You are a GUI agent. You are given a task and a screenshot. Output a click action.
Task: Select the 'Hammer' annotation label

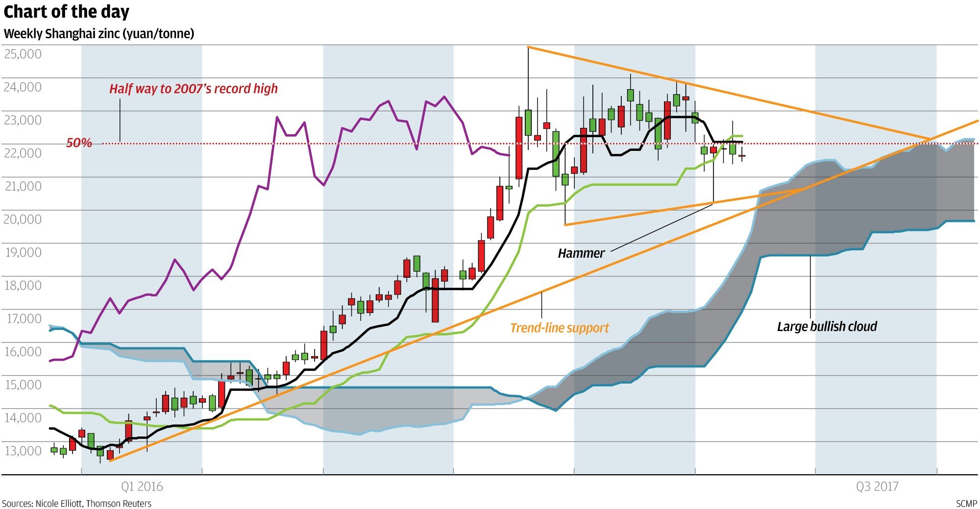point(581,253)
